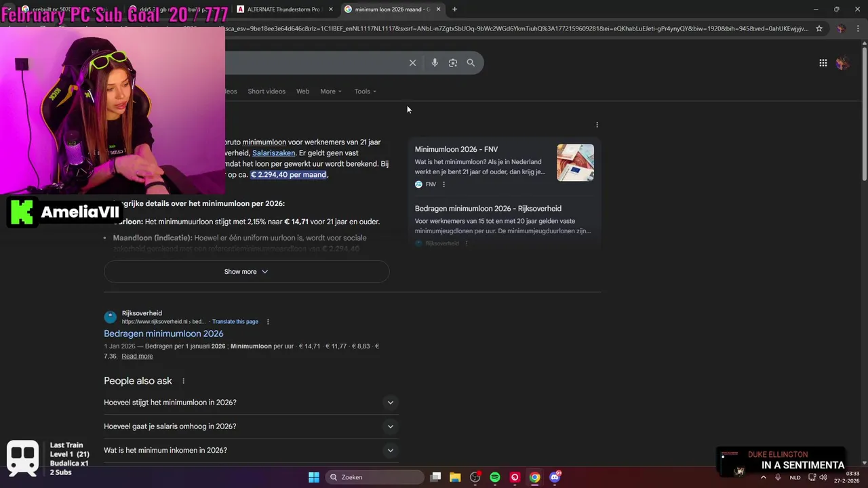Click highlighted '€ 2.294,40 per maand' text
The image size is (868, 488).
289,175
